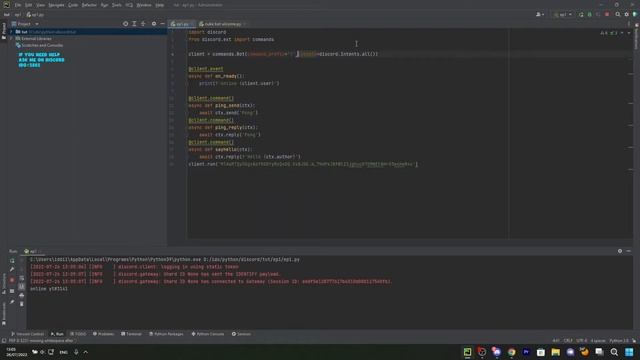Click 'online' output line in console
This screenshot has width=640, height=360.
(x=49, y=289)
